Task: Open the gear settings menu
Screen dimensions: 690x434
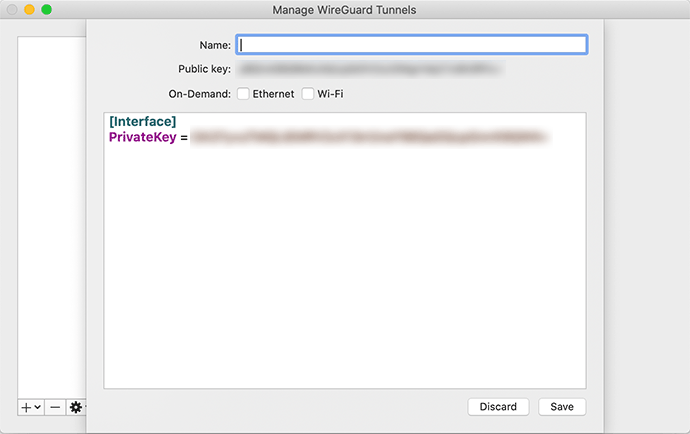Action: click(x=76, y=408)
